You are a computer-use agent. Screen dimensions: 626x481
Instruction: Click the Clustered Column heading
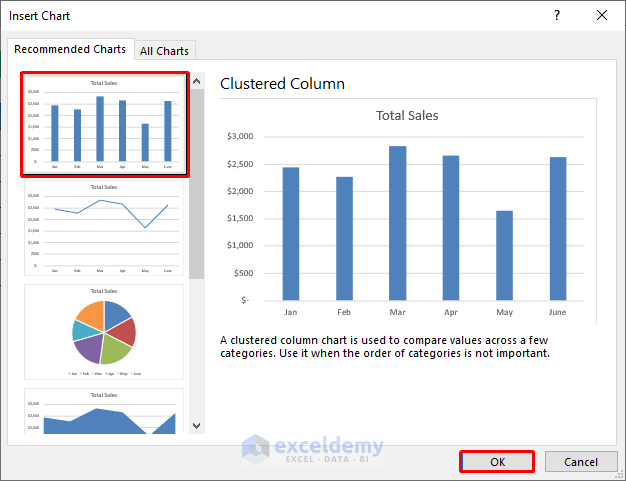click(282, 84)
